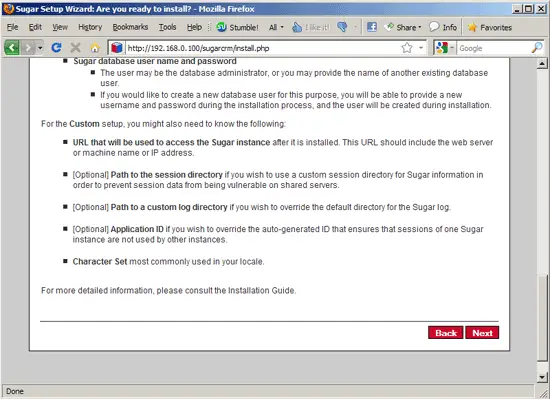
Task: Close the Firefox window
Action: point(541,9)
